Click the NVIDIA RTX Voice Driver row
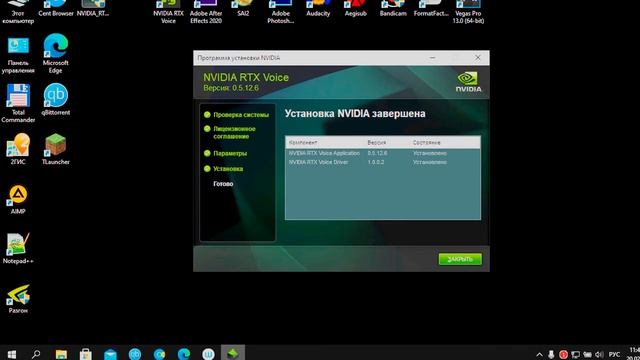The image size is (640, 360). (383, 162)
